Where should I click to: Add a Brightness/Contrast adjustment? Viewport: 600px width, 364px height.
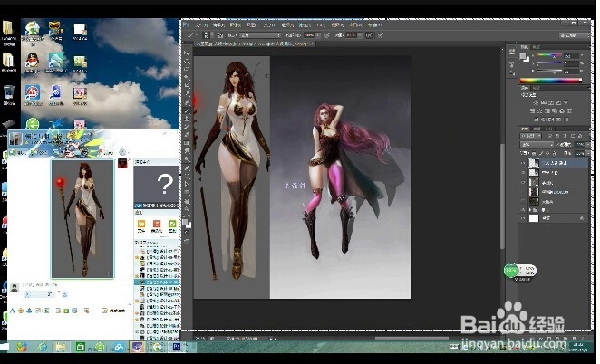tap(536, 102)
